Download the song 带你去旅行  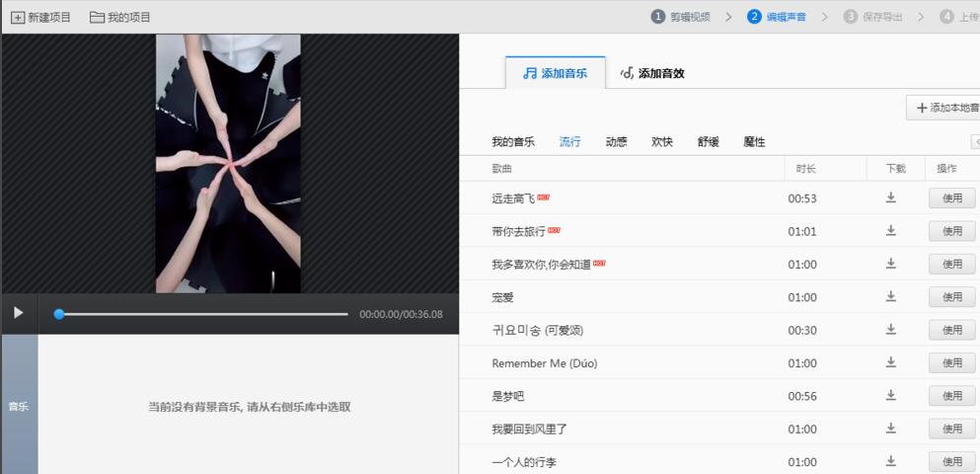point(890,231)
